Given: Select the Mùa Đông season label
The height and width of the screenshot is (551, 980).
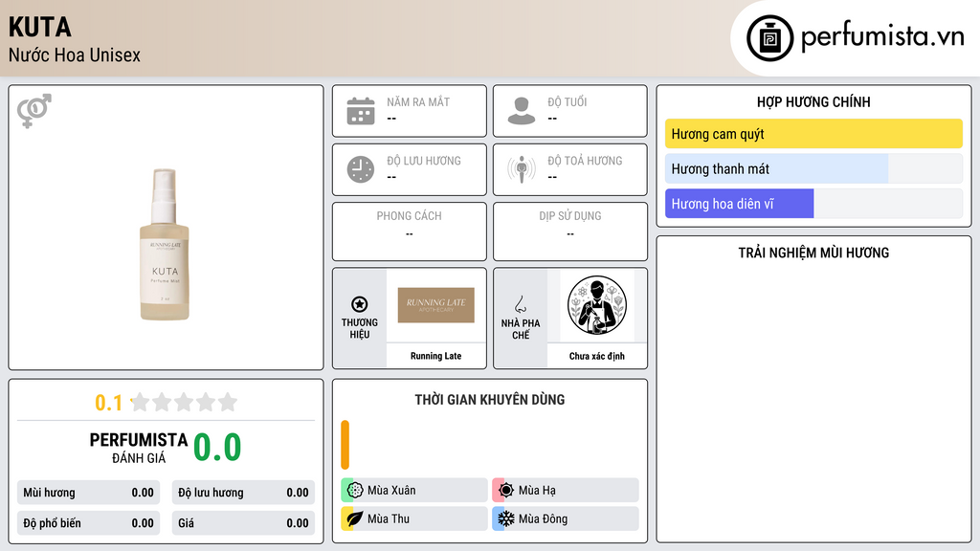Looking at the screenshot, I should pyautogui.click(x=544, y=518).
